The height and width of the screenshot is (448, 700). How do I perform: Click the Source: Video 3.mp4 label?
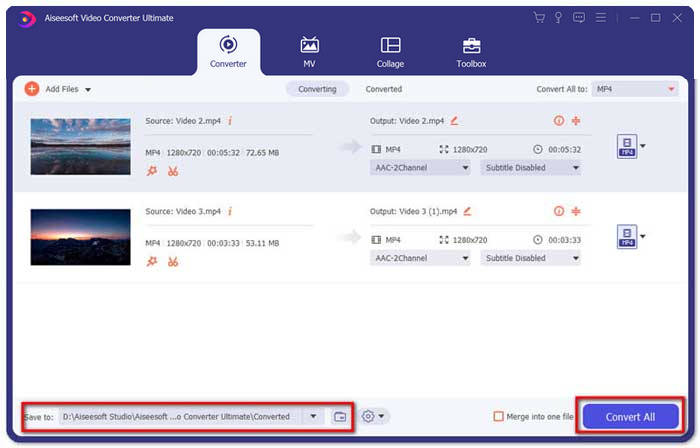tap(183, 212)
